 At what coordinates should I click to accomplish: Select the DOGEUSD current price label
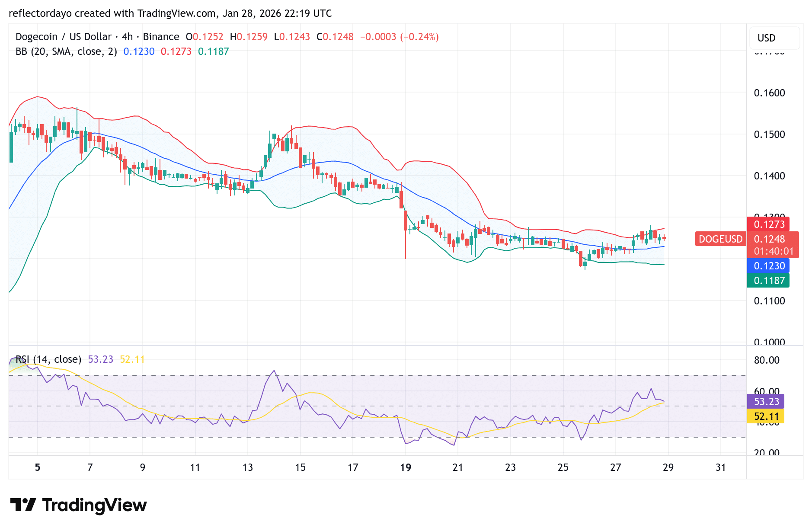[x=720, y=239]
